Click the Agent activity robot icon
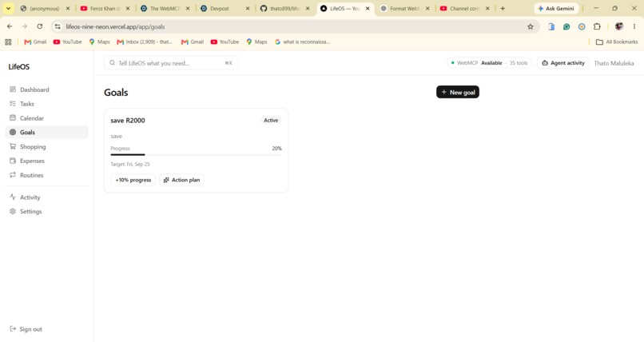Screen dimensions: 644x342 click(x=545, y=63)
